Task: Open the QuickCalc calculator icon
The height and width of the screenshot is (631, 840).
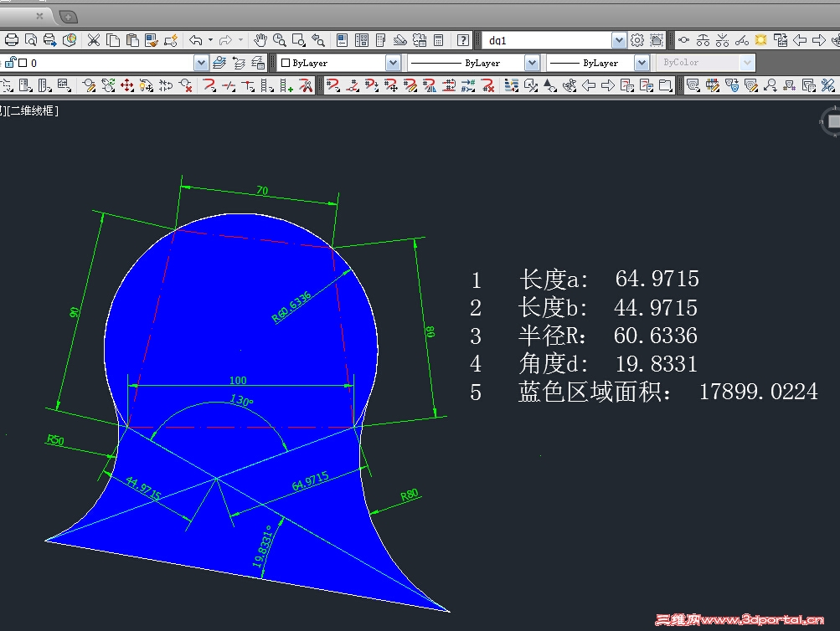Action: pyautogui.click(x=439, y=40)
